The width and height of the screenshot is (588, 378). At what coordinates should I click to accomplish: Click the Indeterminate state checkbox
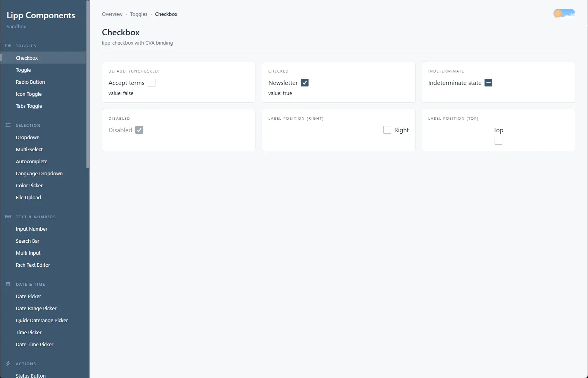point(488,83)
